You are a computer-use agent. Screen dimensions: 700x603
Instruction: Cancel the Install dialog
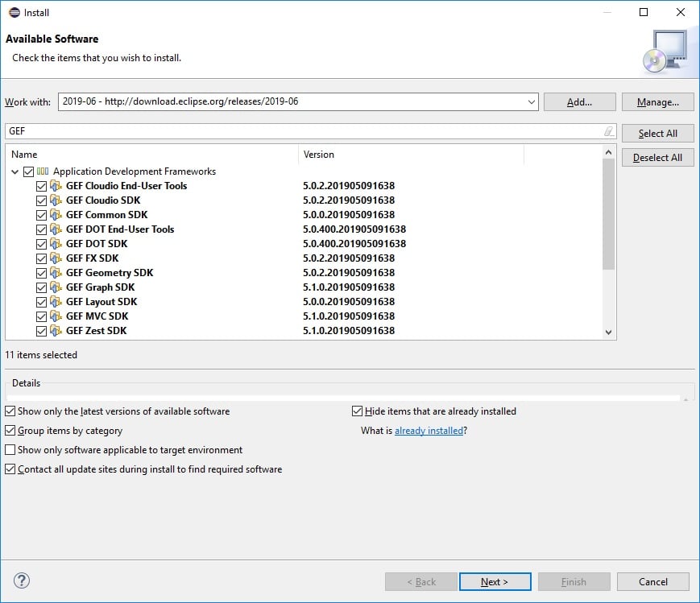coord(653,581)
